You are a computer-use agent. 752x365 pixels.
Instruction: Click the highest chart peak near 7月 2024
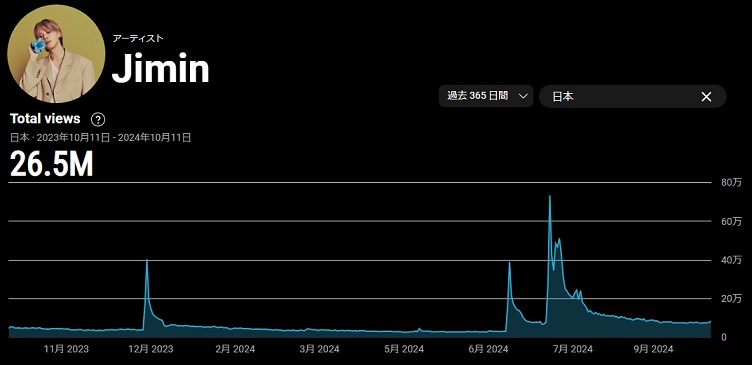(x=550, y=196)
